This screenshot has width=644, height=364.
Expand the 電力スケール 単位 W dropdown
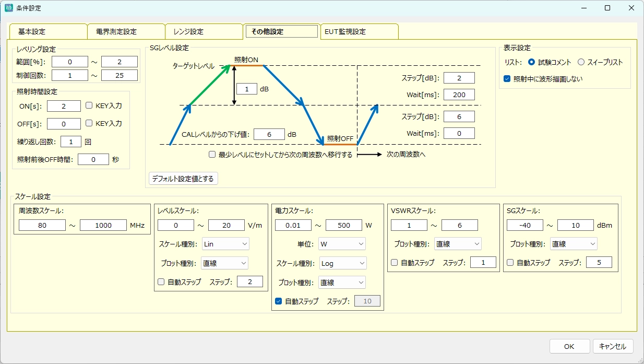(342, 244)
